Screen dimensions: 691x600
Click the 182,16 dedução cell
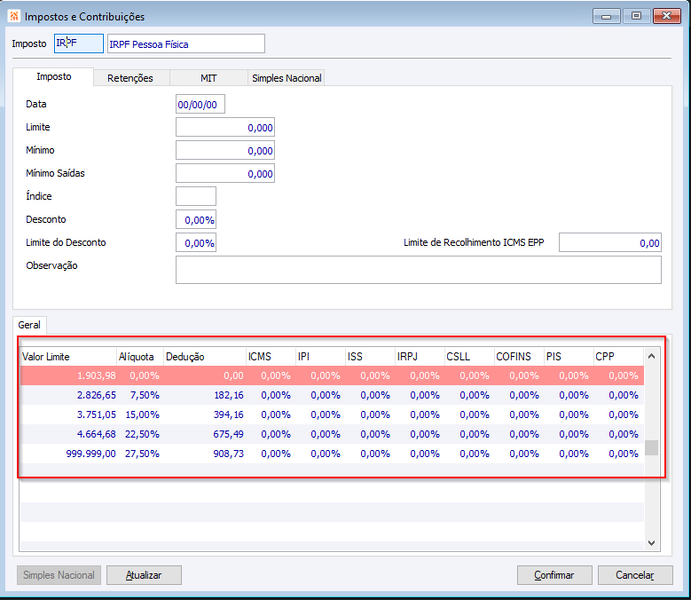click(x=204, y=395)
